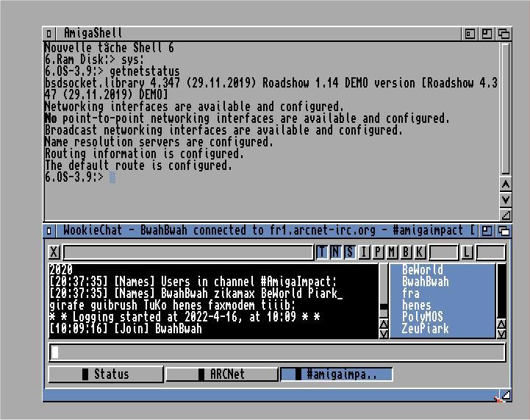Viewport: 530px width, 420px height.
Task: Click the WookieChat zoom gadget
Action: (x=487, y=231)
